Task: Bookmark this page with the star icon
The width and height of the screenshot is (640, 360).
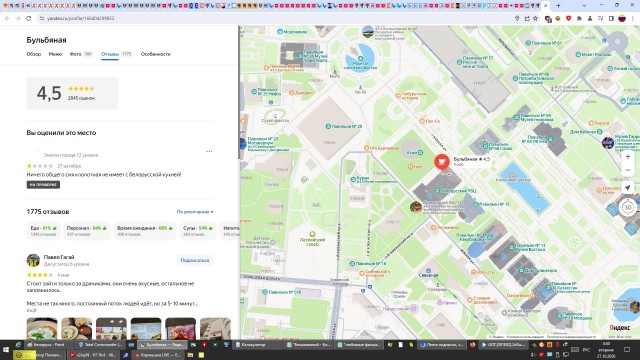Action: (536, 18)
